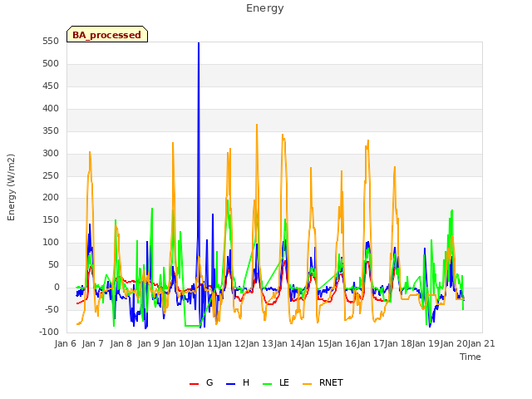532x399 pixels.
Task: Click the 100 y-axis tick label
Action: [x=51, y=242]
